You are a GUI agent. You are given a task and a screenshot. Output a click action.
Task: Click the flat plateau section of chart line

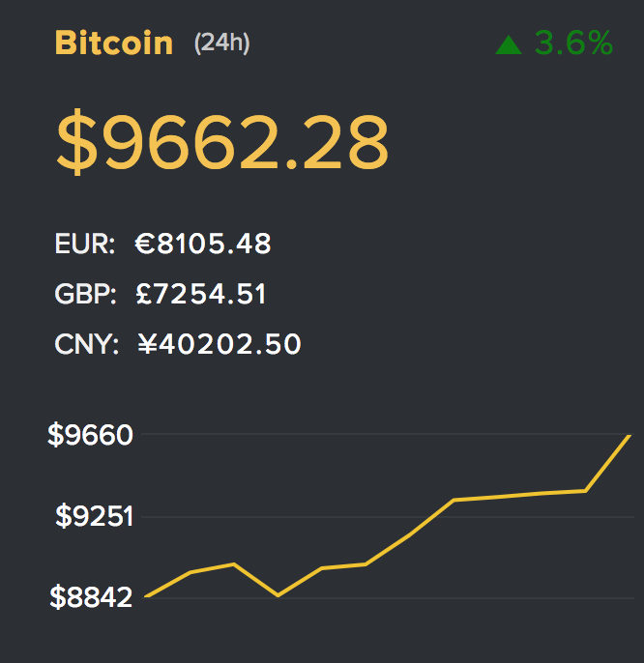click(x=519, y=495)
